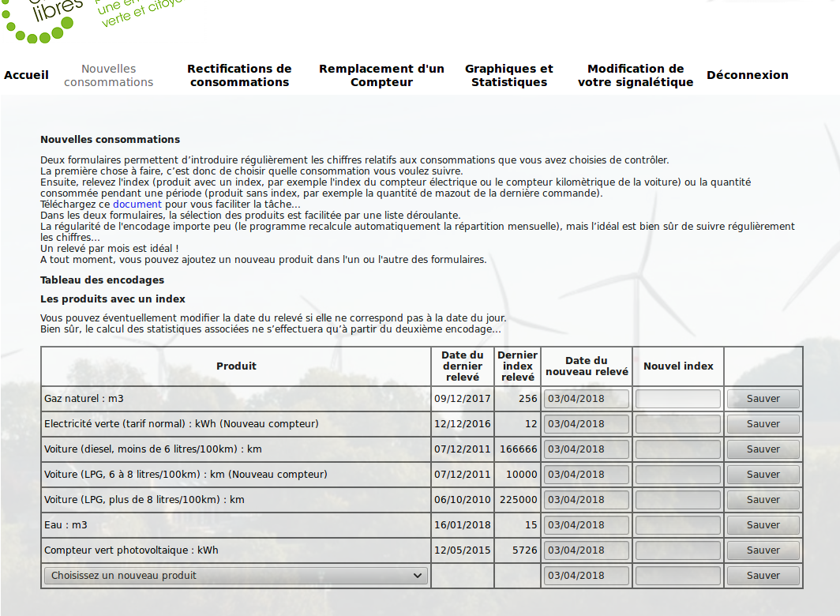Edit new reading date for Eau
This screenshot has width=840, height=616.
587,525
